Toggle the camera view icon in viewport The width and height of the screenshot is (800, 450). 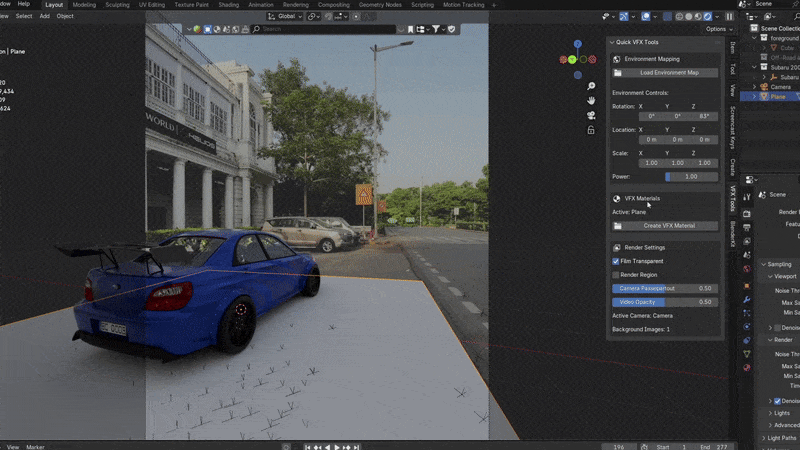(591, 115)
